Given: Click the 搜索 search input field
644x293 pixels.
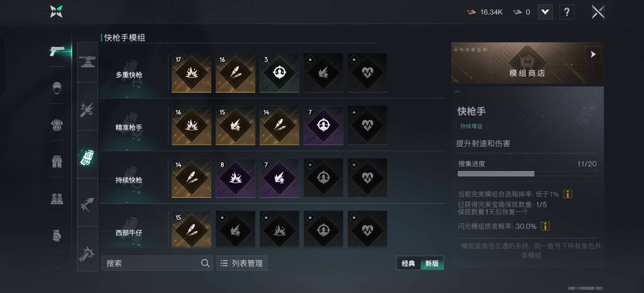Looking at the screenshot, I should point(157,263).
